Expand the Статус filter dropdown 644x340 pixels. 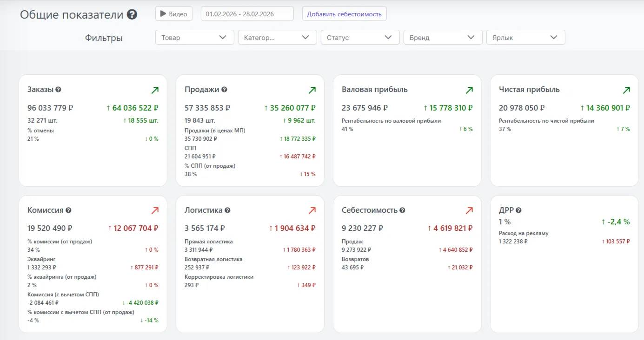[360, 38]
